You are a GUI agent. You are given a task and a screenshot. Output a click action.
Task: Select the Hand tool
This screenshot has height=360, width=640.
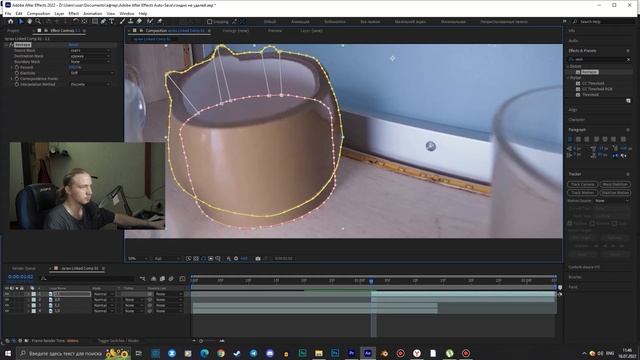click(29, 21)
